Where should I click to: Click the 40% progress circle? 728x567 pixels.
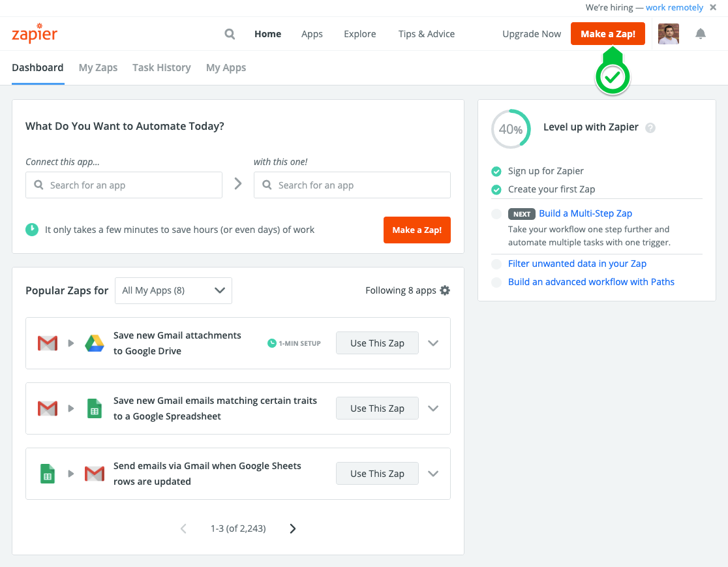(x=510, y=129)
